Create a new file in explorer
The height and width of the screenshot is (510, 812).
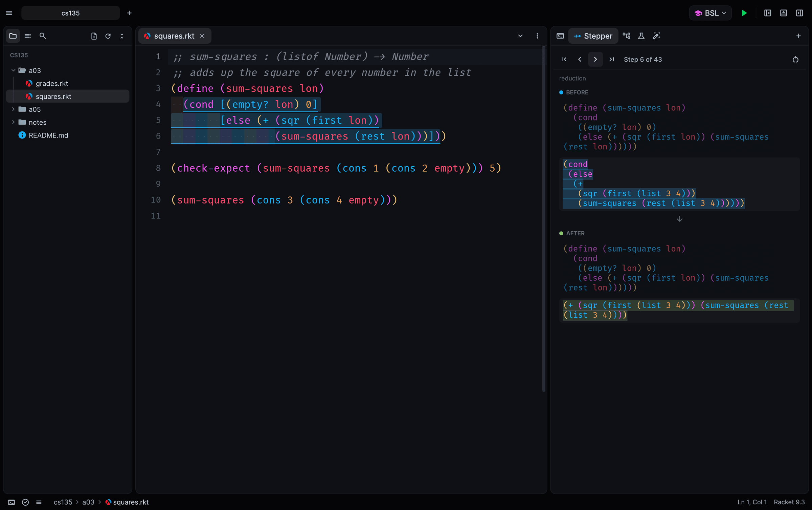point(94,36)
